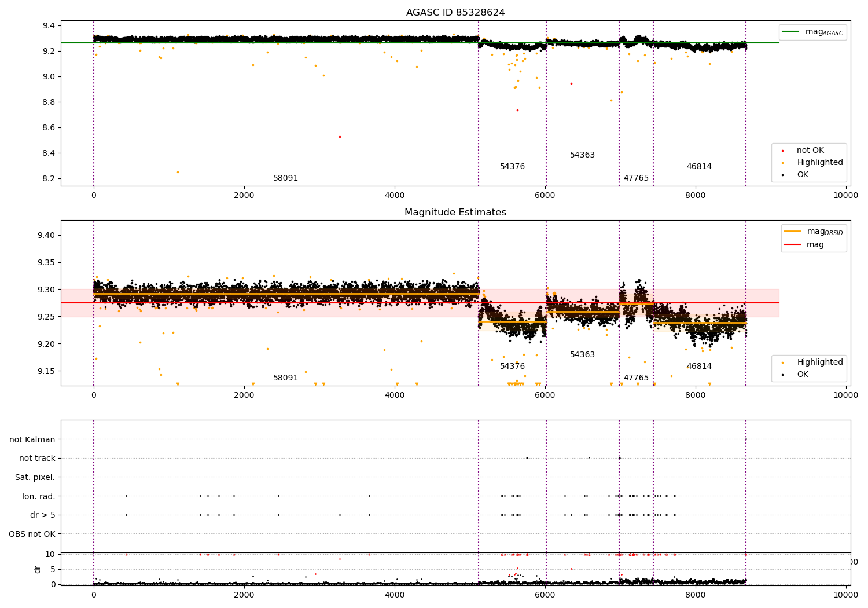Click the 8000 x-tick under the dr plot

click(696, 595)
